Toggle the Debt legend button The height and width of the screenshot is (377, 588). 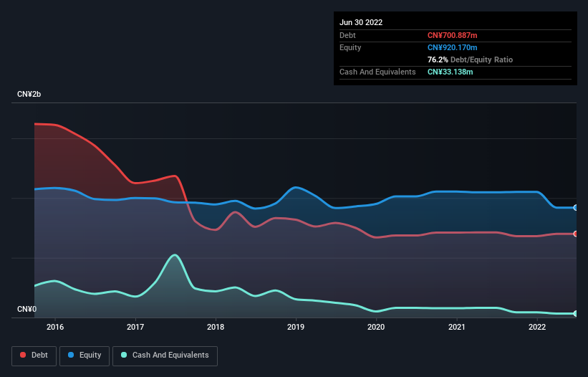pos(34,355)
